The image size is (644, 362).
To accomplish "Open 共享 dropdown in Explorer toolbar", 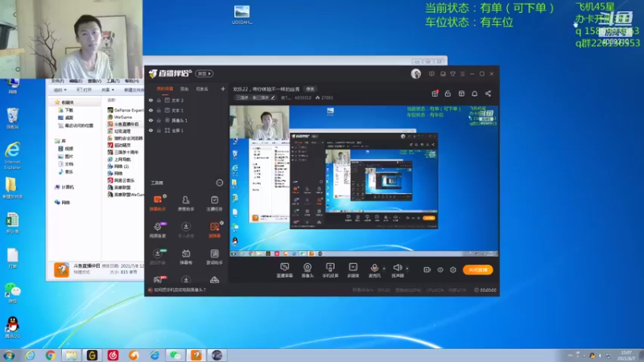I will (x=108, y=90).
